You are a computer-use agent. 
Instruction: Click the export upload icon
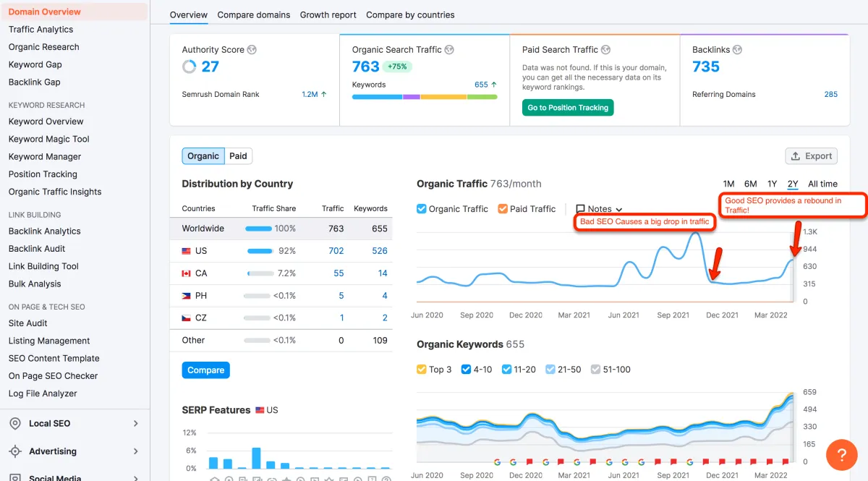796,156
